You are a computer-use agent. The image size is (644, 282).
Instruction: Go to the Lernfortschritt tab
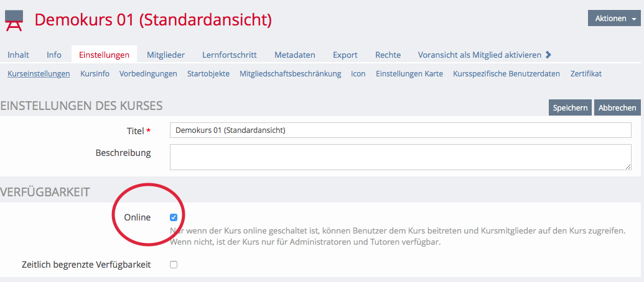coord(229,55)
